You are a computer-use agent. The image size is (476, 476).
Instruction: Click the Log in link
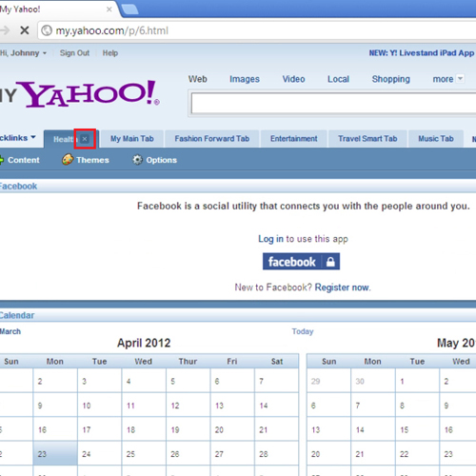[x=270, y=239]
